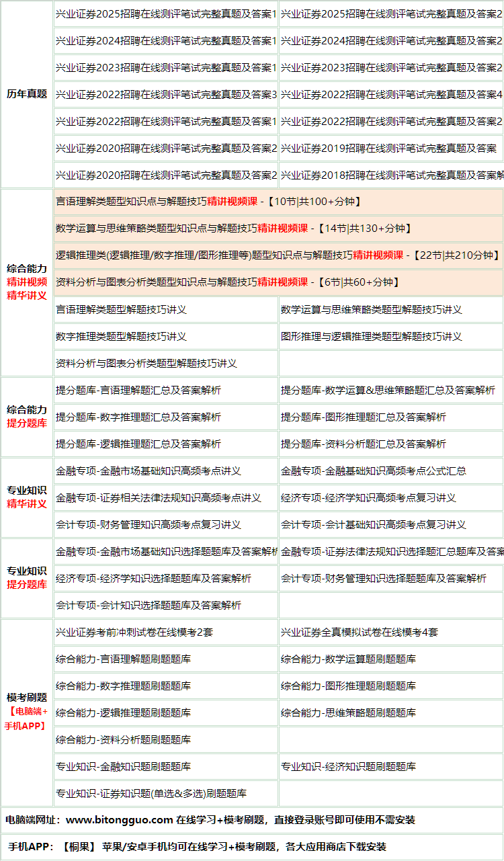504x861 pixels.
Task: Click '图形推理与逻辑推理类题型解题技巧讲义'
Action: [391, 337]
